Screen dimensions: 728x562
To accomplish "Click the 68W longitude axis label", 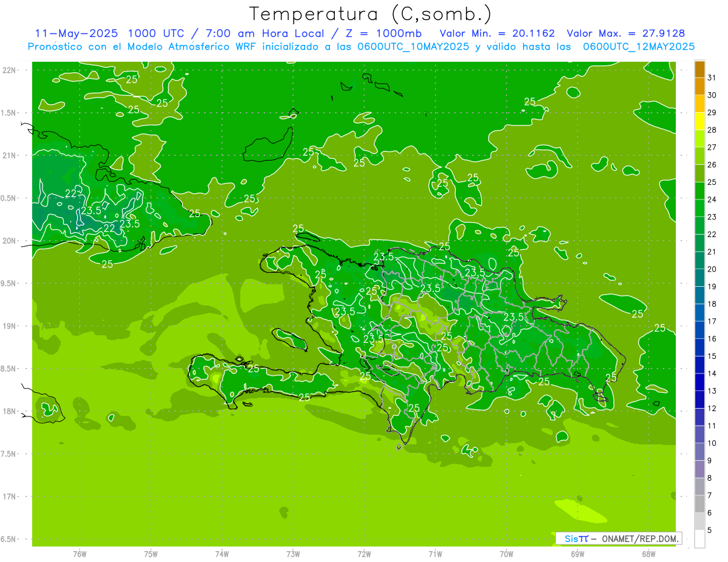I will coord(649,554).
